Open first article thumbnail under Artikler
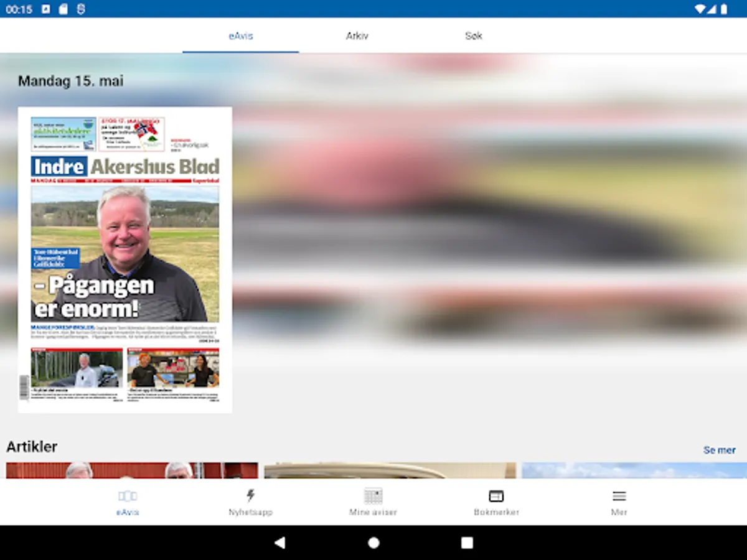Image resolution: width=747 pixels, height=560 pixels. pyautogui.click(x=132, y=470)
